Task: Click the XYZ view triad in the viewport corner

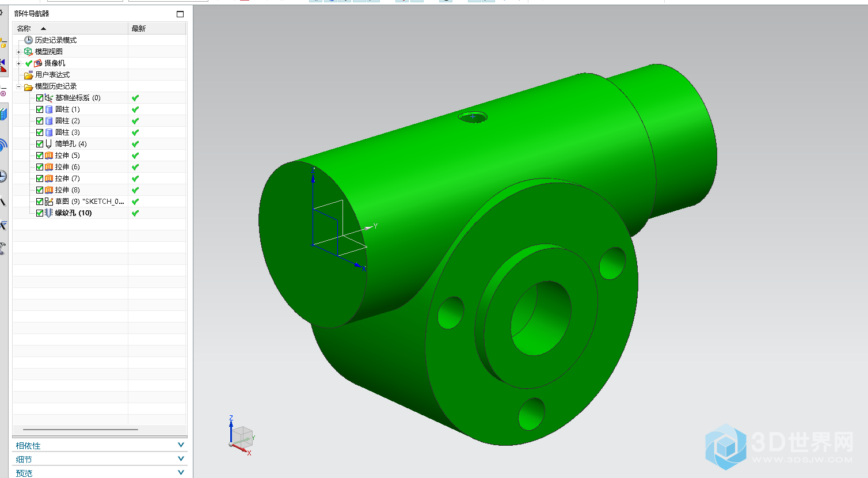Action: click(x=242, y=436)
